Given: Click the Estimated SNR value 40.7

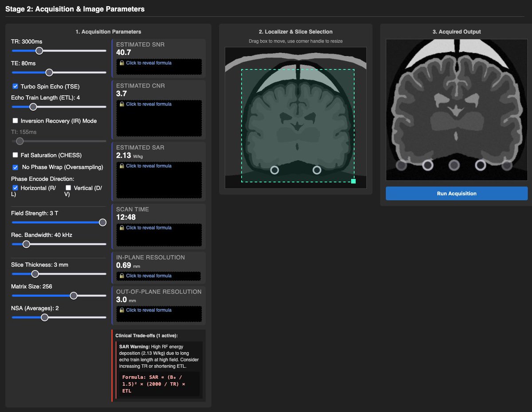Looking at the screenshot, I should 124,52.
